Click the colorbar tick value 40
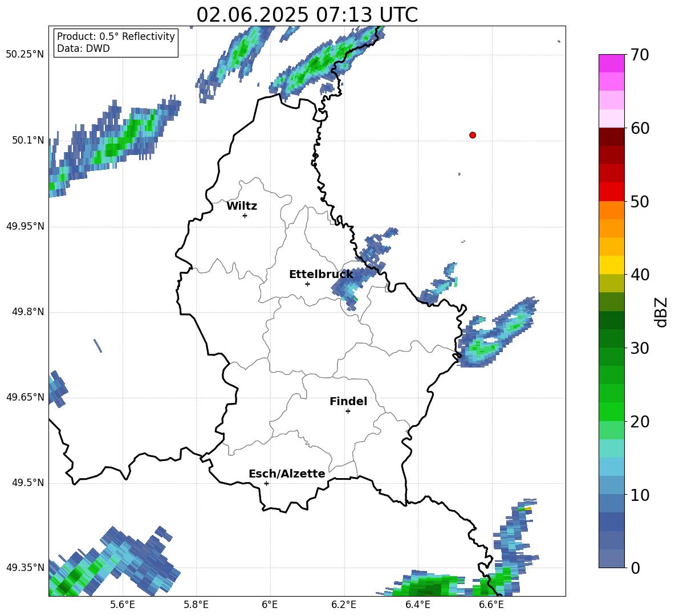Screen dimensions: 675x616 tap(640, 275)
